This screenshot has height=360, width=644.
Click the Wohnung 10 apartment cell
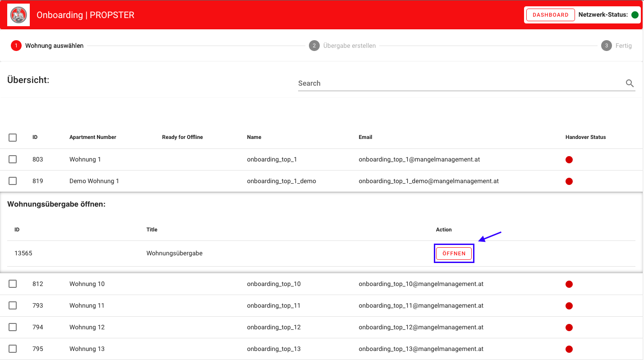point(87,284)
